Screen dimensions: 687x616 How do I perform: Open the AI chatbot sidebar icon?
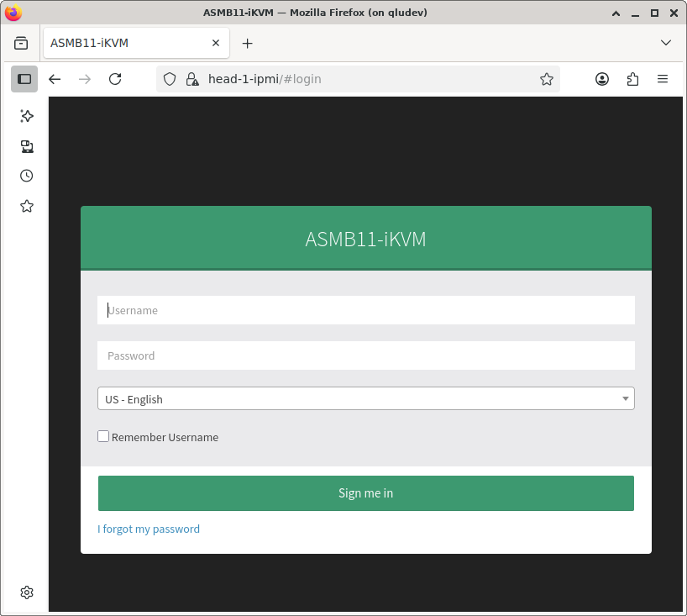(26, 116)
